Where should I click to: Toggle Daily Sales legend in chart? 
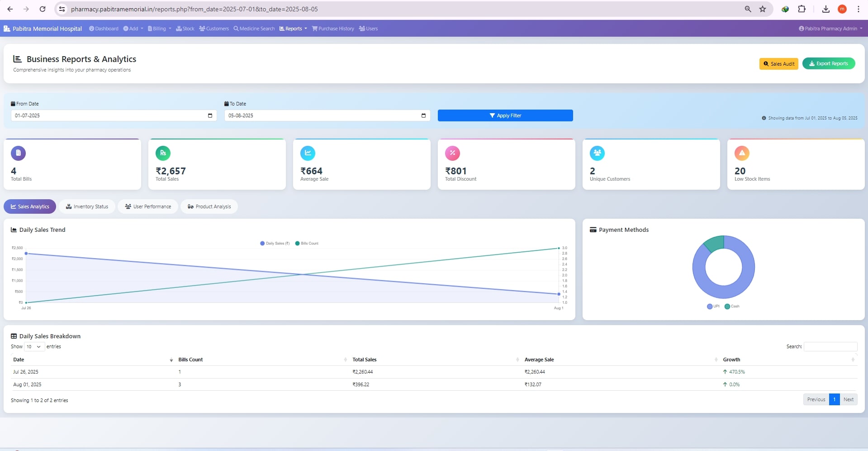pyautogui.click(x=275, y=244)
